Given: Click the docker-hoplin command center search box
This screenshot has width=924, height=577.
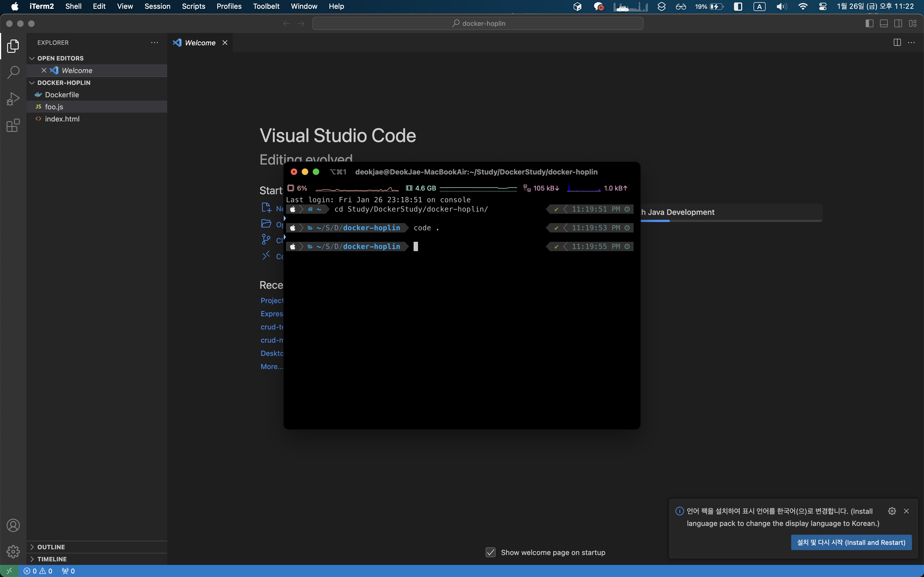Looking at the screenshot, I should pos(478,24).
